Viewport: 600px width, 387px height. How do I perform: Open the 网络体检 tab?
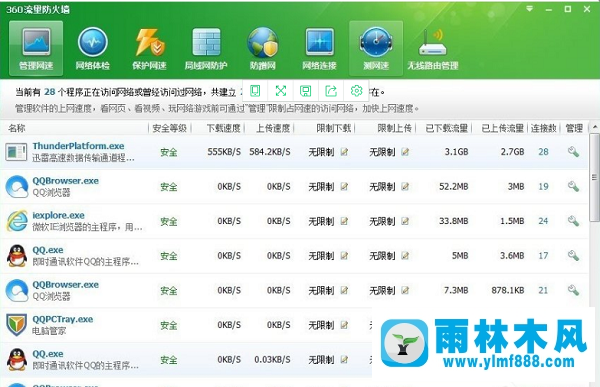tap(93, 48)
